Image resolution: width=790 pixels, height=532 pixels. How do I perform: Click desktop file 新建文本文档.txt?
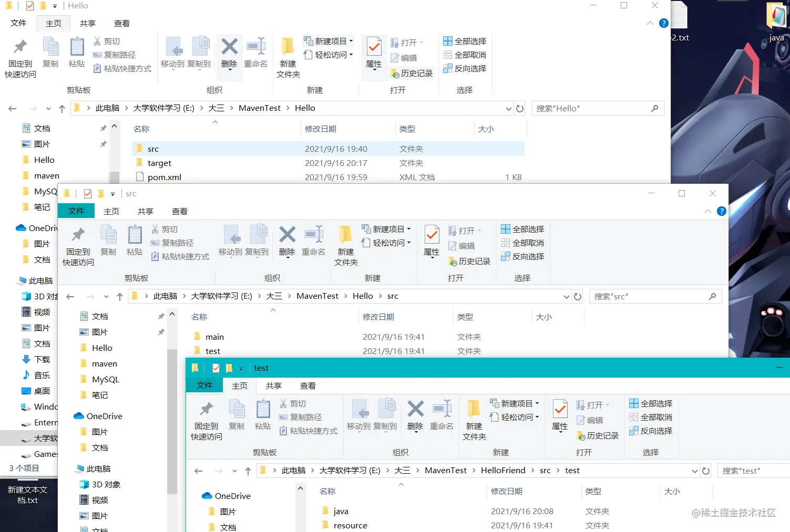27,495
